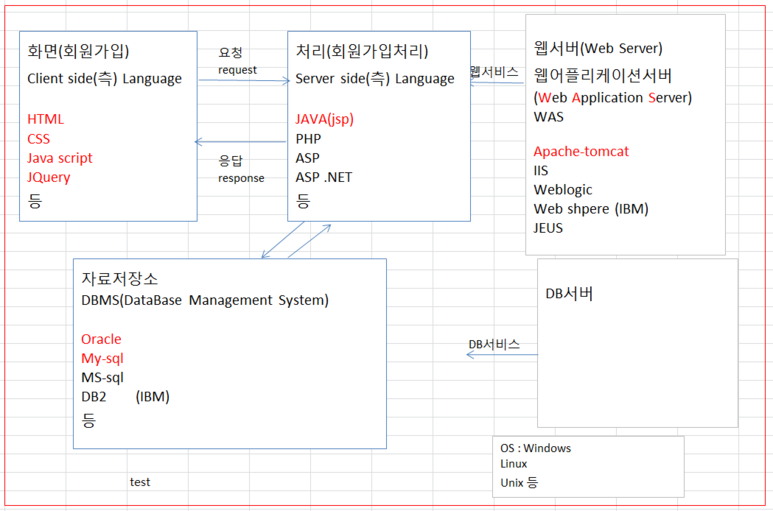Click the red HTML text
Screen dimensions: 773x511
coord(45,119)
